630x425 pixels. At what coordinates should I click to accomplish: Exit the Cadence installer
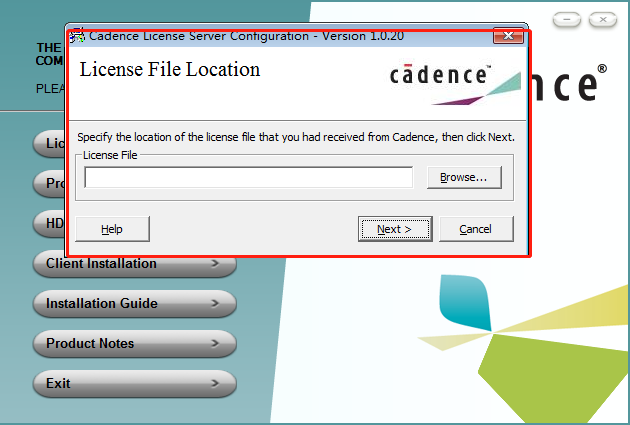click(x=135, y=383)
